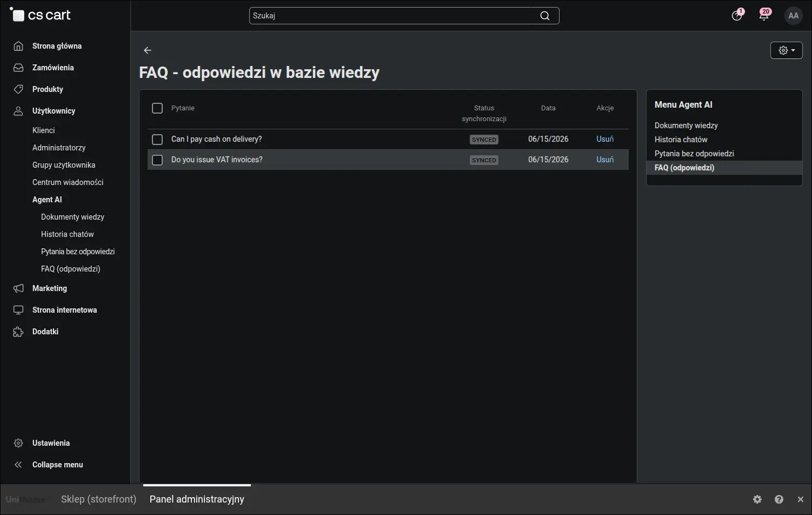Collapse the Agent AI submenu
The width and height of the screenshot is (812, 515).
[47, 200]
